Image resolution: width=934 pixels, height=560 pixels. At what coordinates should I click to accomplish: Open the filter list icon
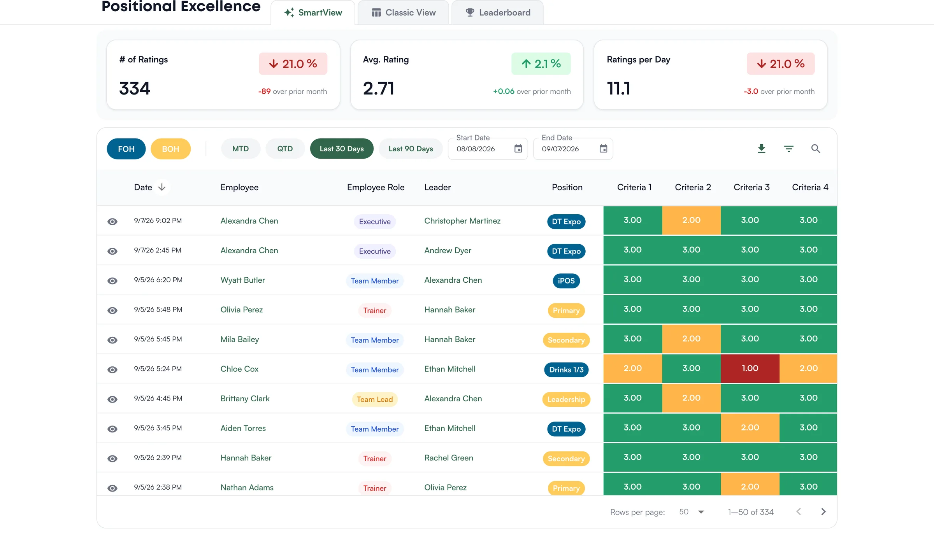788,149
